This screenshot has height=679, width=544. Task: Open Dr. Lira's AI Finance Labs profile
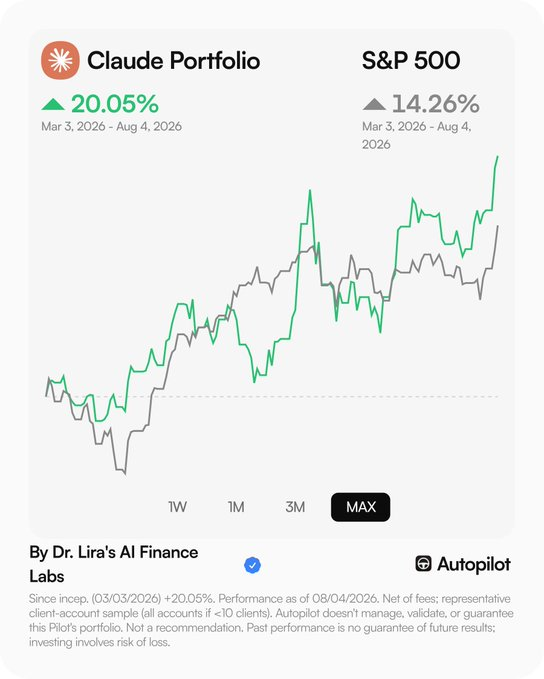113,564
